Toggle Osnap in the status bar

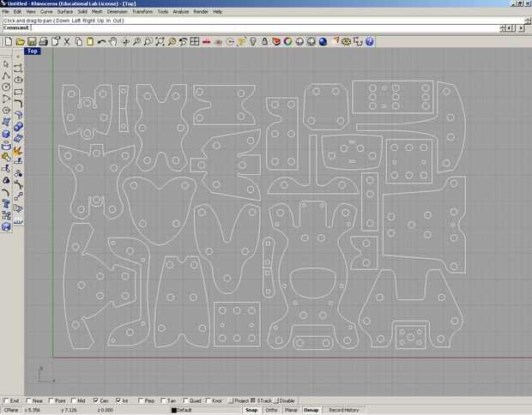click(311, 410)
